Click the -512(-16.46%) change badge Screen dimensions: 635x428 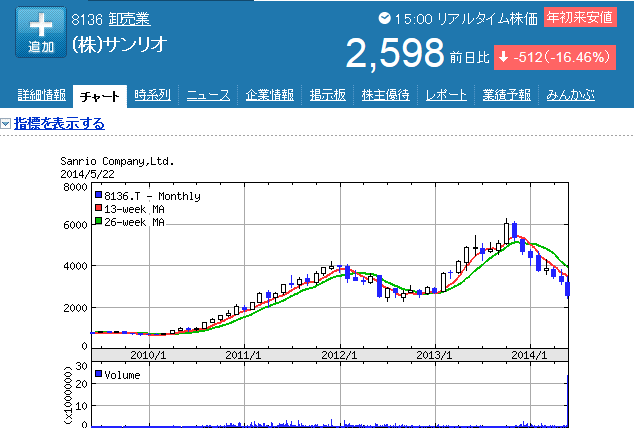point(555,57)
